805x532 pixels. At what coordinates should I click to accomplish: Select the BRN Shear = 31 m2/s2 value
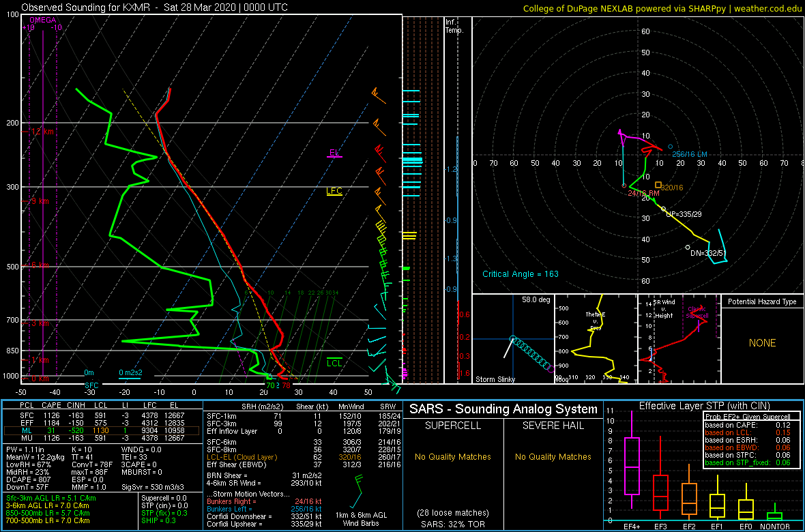[x=266, y=475]
